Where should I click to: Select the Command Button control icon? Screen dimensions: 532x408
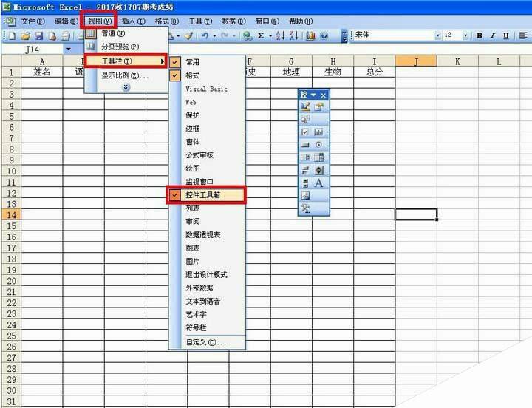(x=305, y=145)
